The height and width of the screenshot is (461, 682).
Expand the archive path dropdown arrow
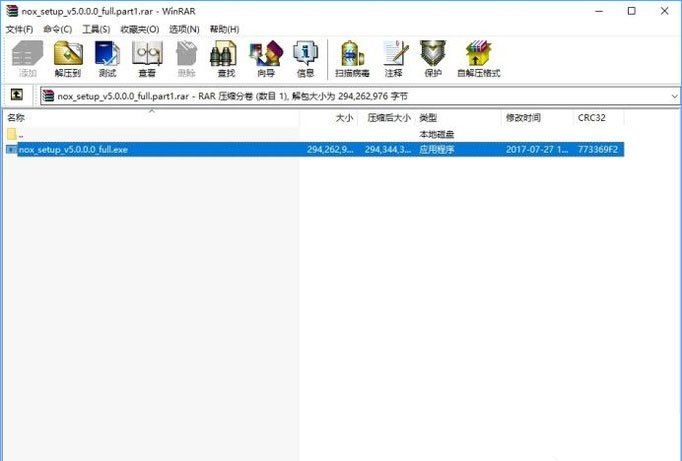coord(674,96)
